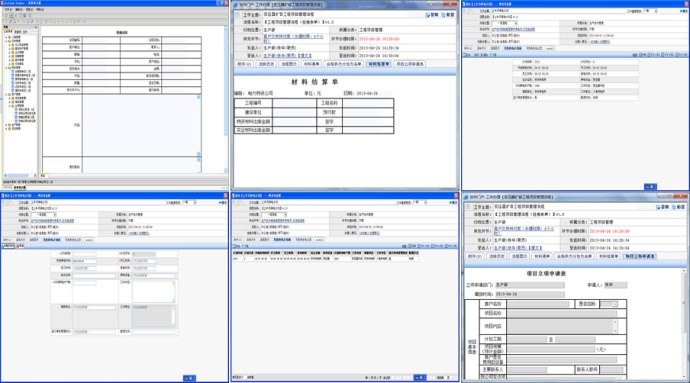
Task: Select highlighted 项目立项申请表 tab in bottom-right window
Action: [x=640, y=256]
